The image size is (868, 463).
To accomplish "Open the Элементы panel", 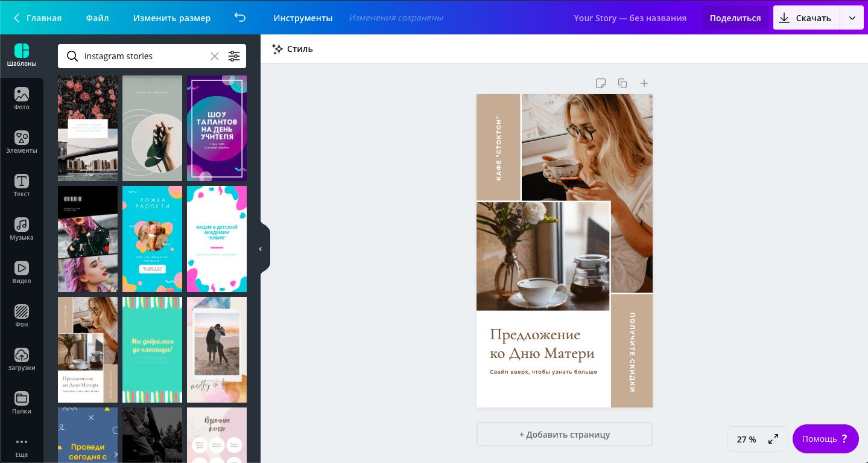I will point(22,142).
